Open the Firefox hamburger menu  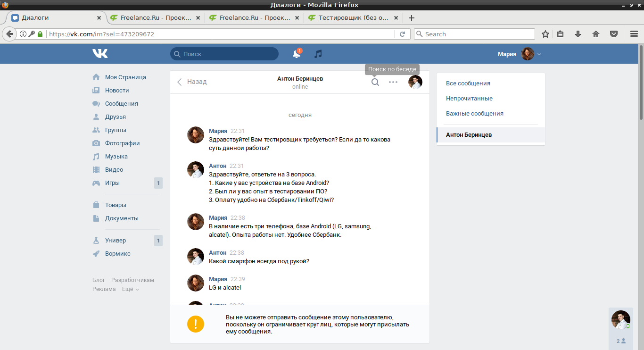634,34
